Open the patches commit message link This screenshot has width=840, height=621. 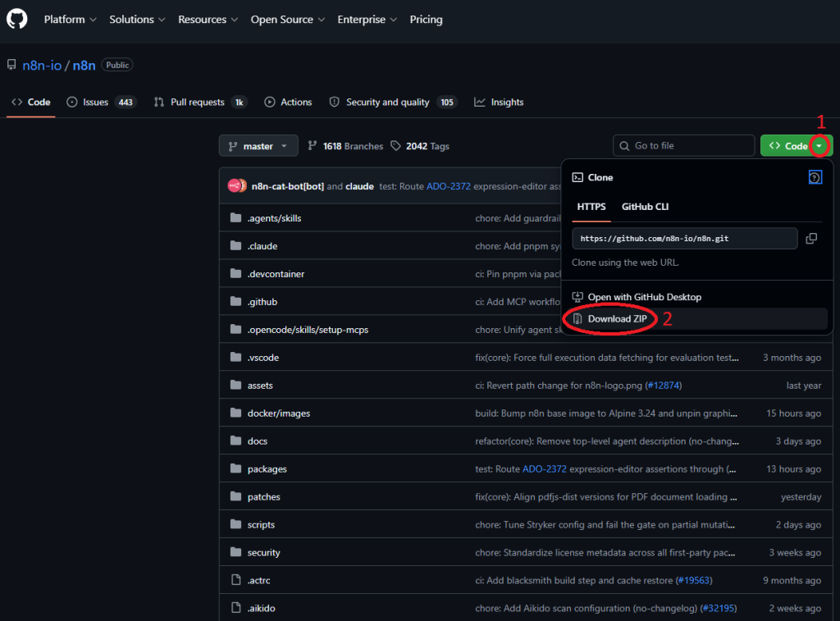pos(606,496)
